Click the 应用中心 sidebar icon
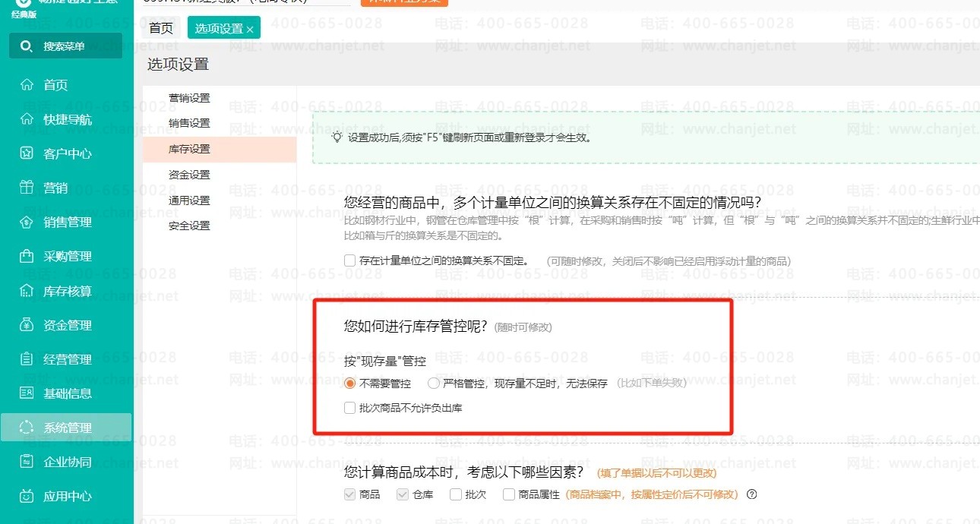 pos(27,496)
